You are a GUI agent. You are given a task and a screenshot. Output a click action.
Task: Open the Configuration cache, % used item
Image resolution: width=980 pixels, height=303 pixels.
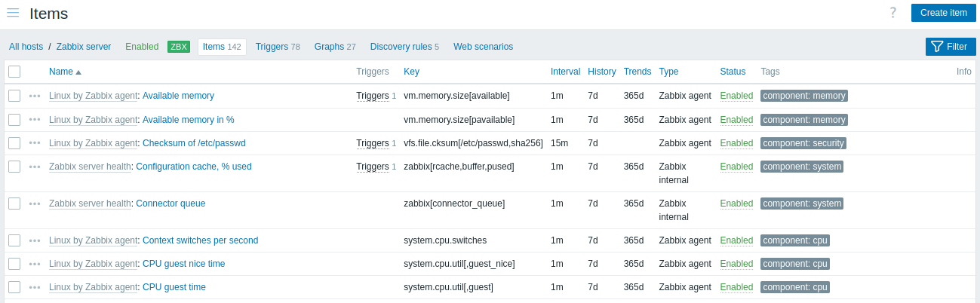pyautogui.click(x=194, y=167)
